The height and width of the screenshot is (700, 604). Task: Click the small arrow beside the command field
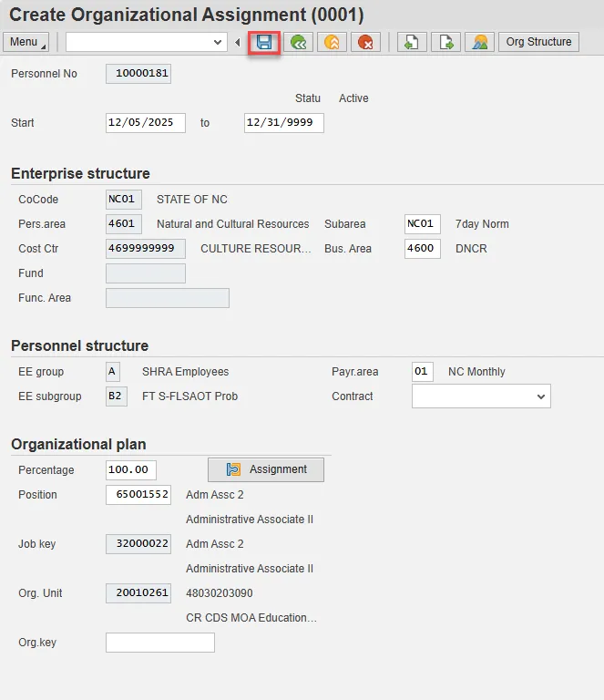pos(238,42)
